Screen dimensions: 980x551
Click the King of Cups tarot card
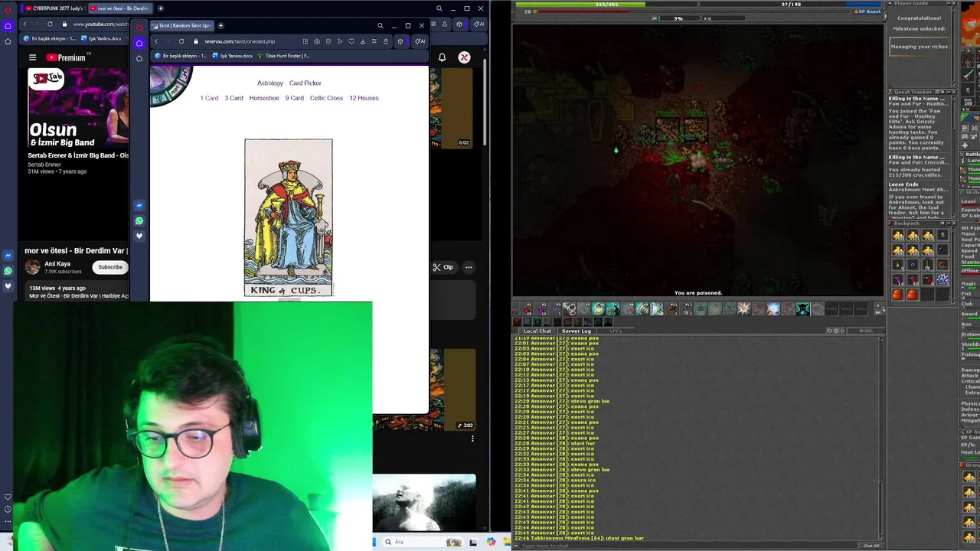coord(289,217)
